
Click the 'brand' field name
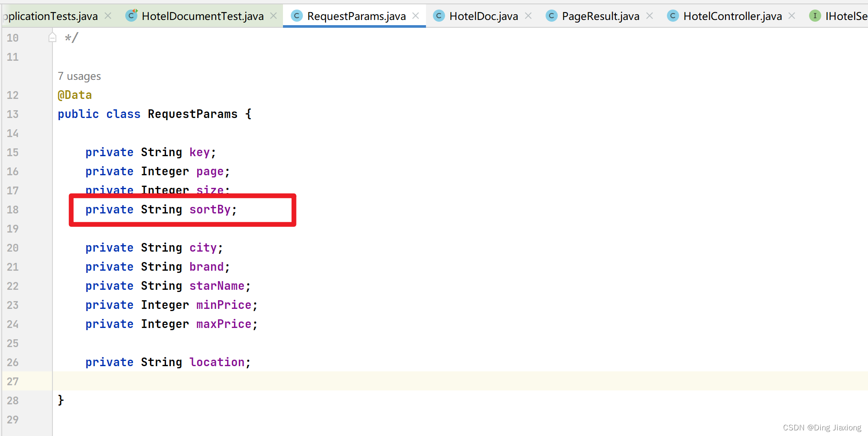207,267
